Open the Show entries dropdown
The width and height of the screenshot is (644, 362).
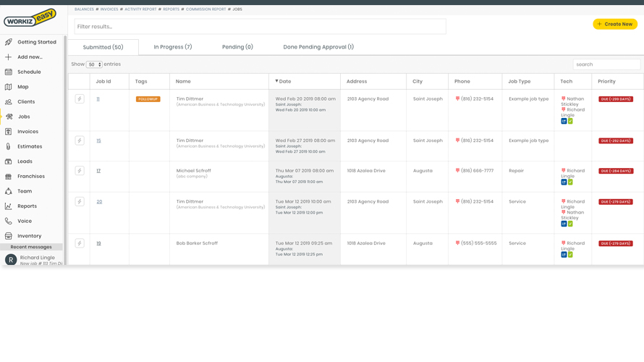tap(94, 64)
